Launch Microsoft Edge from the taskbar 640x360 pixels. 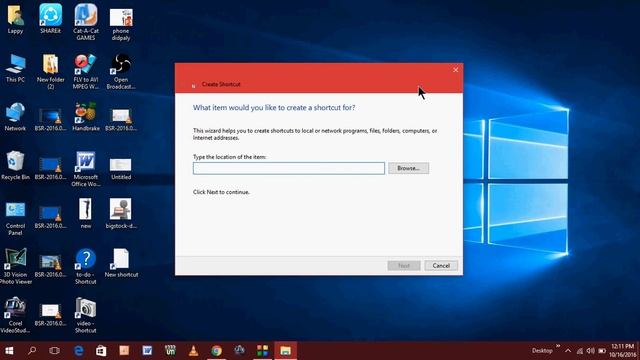pos(78,351)
